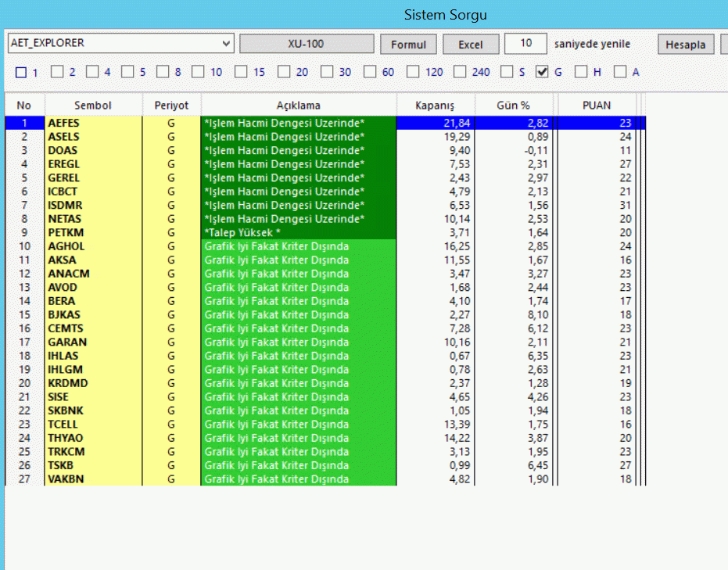
Task: Select the IHLAS symbol cell
Action: [x=93, y=356]
